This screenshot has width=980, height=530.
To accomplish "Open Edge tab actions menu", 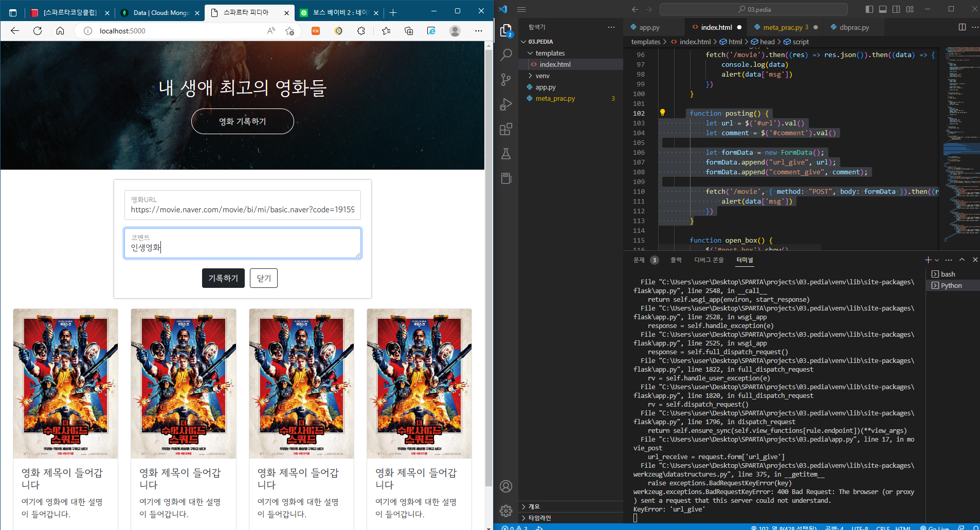I will pyautogui.click(x=13, y=13).
